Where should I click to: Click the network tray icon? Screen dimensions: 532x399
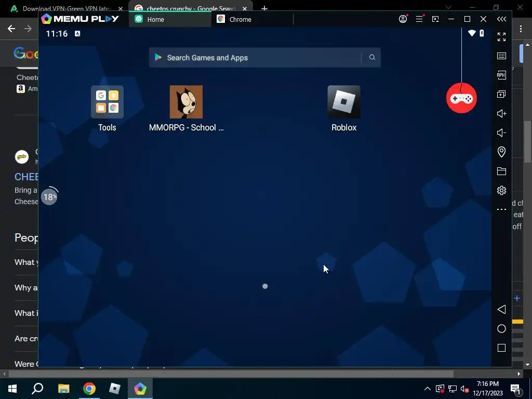(x=453, y=389)
